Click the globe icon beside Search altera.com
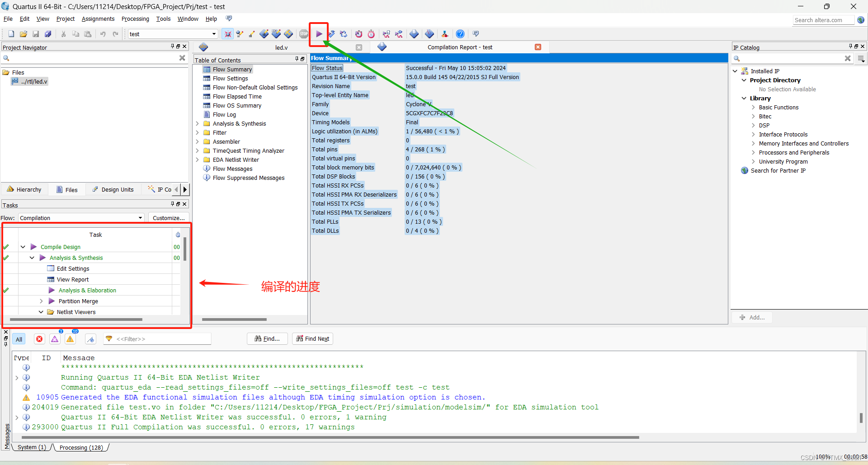The image size is (868, 465). tap(861, 20)
